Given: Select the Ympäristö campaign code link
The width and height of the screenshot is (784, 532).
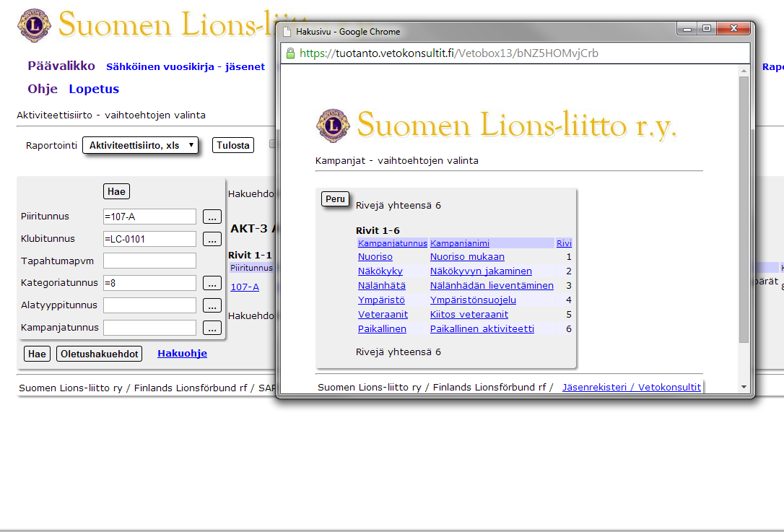Looking at the screenshot, I should 381,300.
